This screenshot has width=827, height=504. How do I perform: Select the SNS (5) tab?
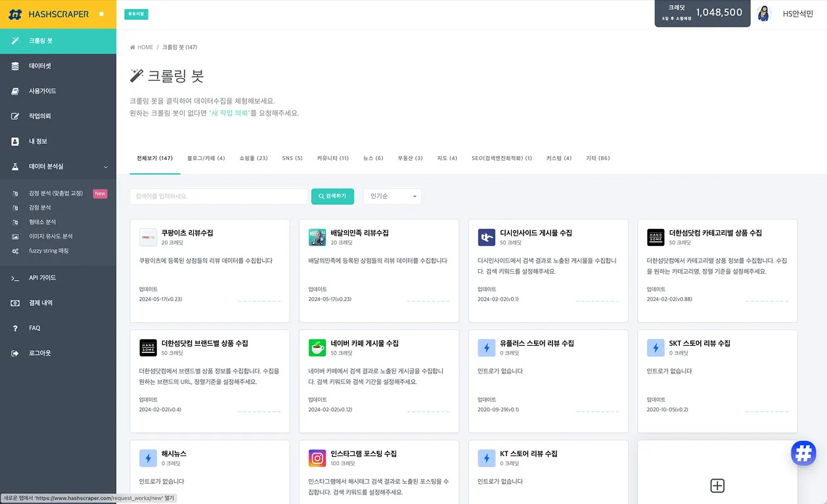click(292, 158)
